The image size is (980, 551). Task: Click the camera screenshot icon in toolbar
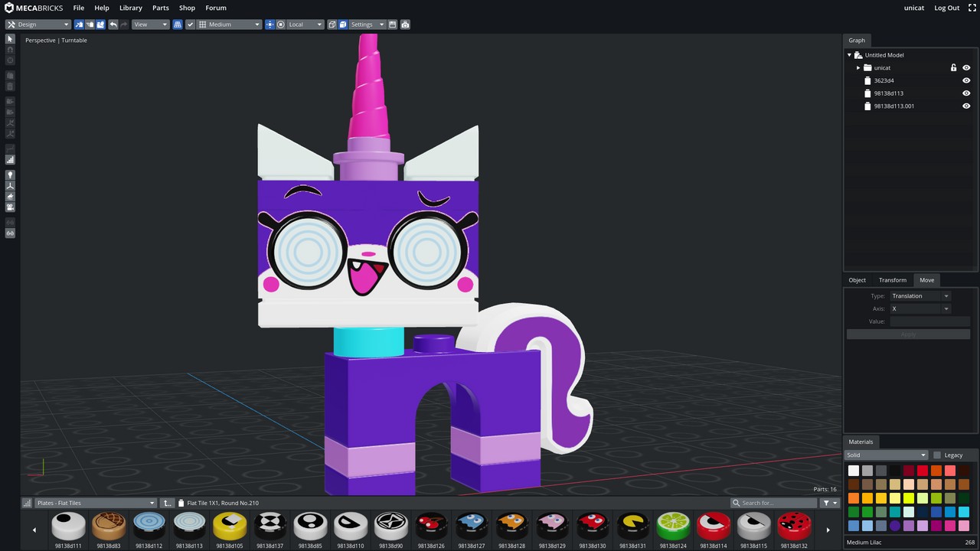(405, 24)
